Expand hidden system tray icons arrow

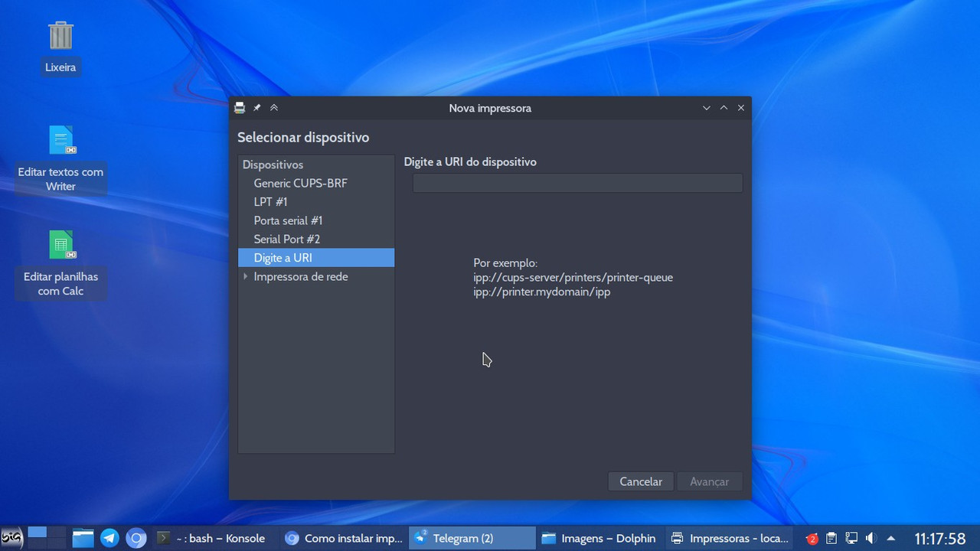click(890, 539)
